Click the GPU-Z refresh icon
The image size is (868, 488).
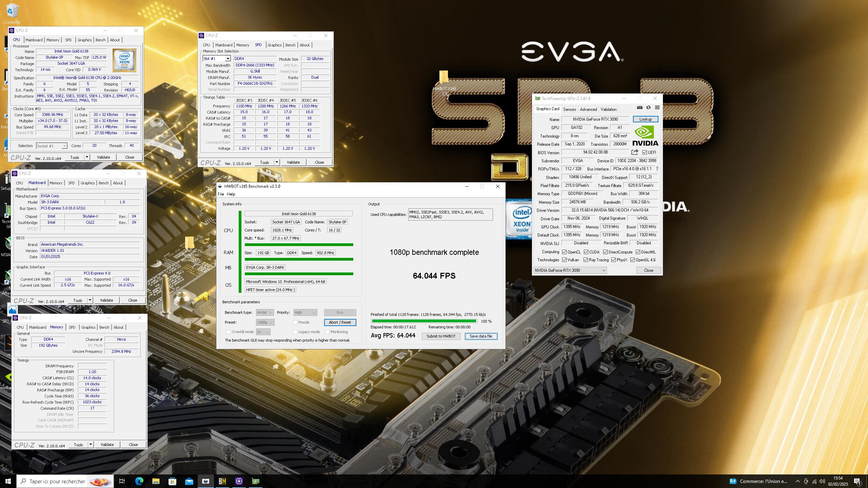click(x=648, y=108)
